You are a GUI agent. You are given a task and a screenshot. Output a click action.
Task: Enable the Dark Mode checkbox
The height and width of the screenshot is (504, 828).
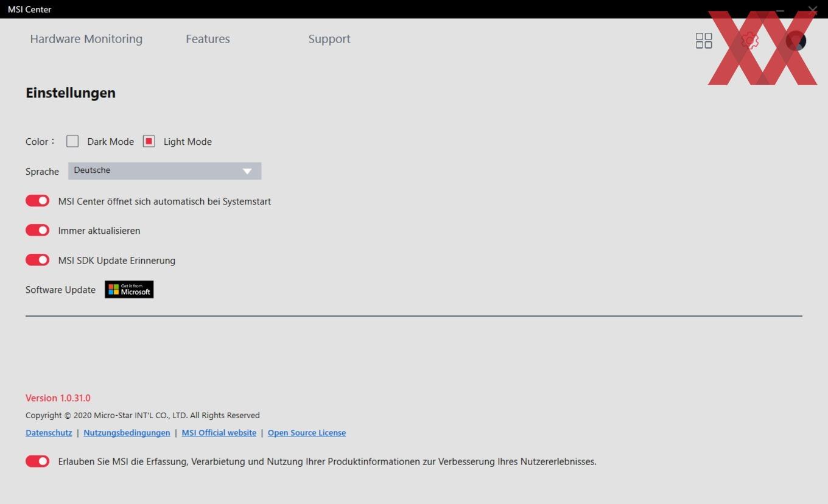(72, 141)
